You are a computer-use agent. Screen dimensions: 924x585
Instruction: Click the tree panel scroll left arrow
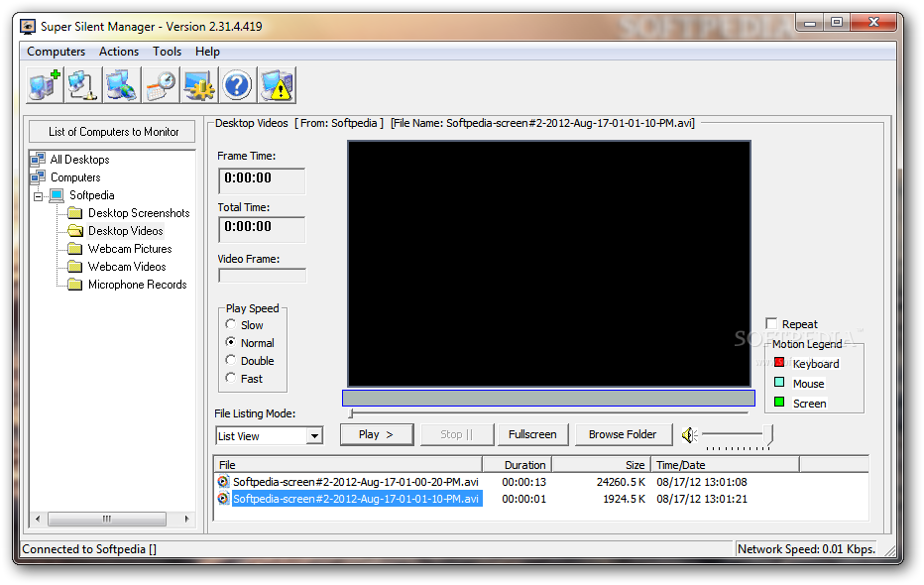(38, 519)
